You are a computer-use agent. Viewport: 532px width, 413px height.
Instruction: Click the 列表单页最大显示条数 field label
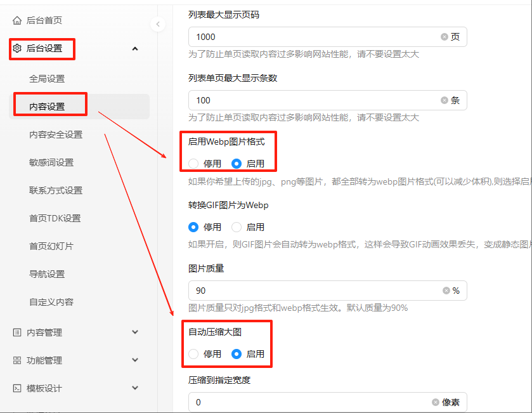(233, 78)
